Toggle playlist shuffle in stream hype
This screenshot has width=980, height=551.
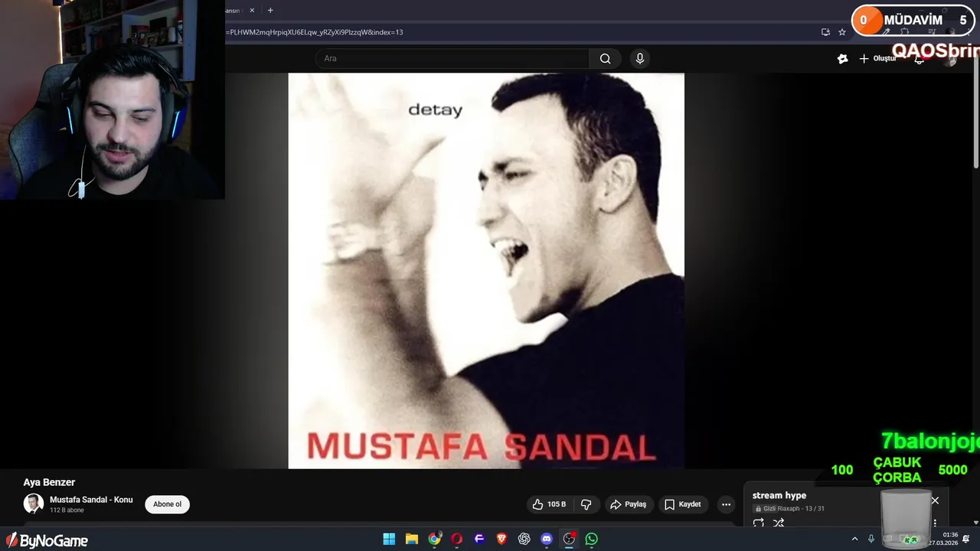pos(779,523)
